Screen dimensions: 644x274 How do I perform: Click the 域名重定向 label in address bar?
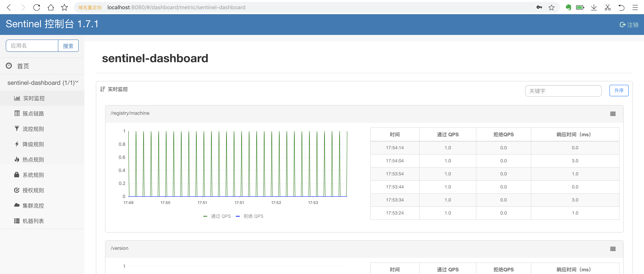click(90, 7)
